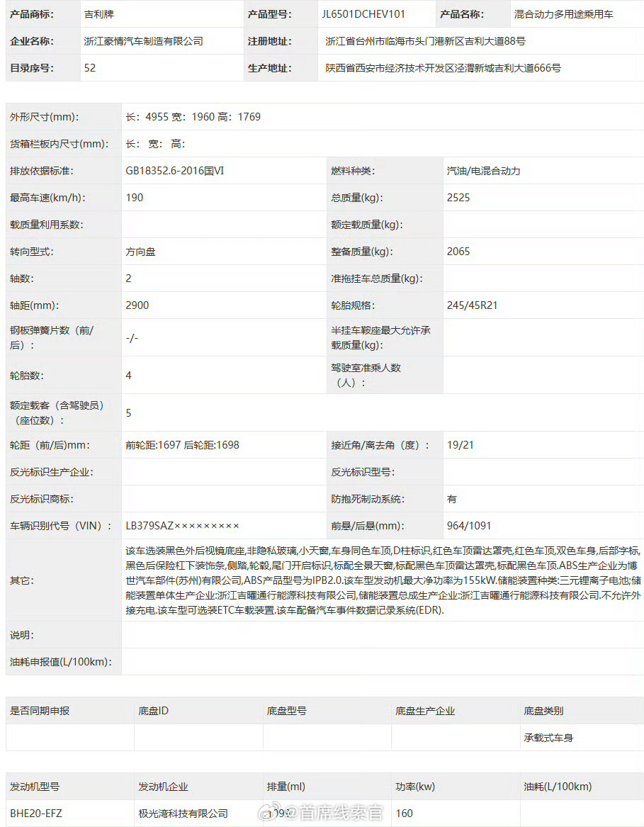Click the 轮胎规格 label

(x=353, y=305)
